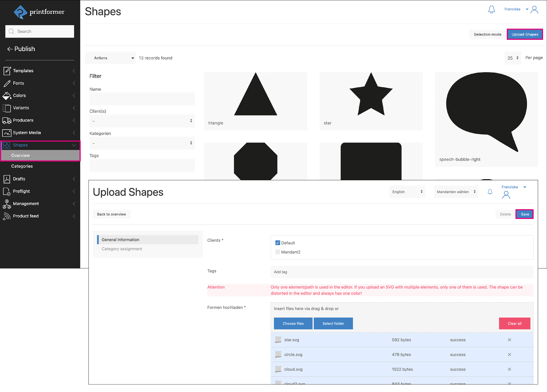Click the Product feed RSS icon
The width and height of the screenshot is (547, 392).
click(x=7, y=216)
